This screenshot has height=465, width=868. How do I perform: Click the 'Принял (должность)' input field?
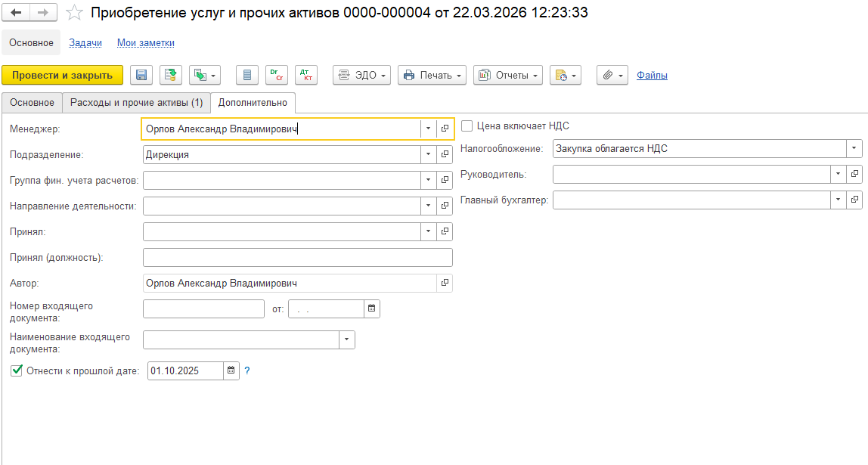pos(297,258)
